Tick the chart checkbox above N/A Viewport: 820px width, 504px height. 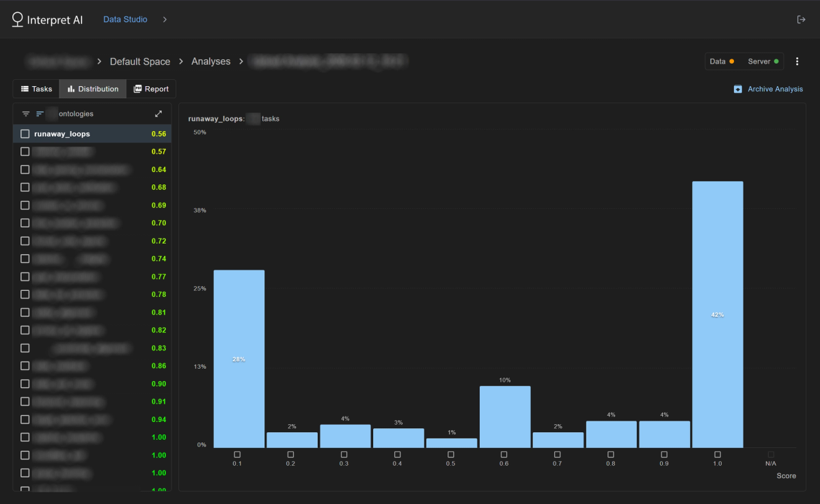tap(771, 454)
